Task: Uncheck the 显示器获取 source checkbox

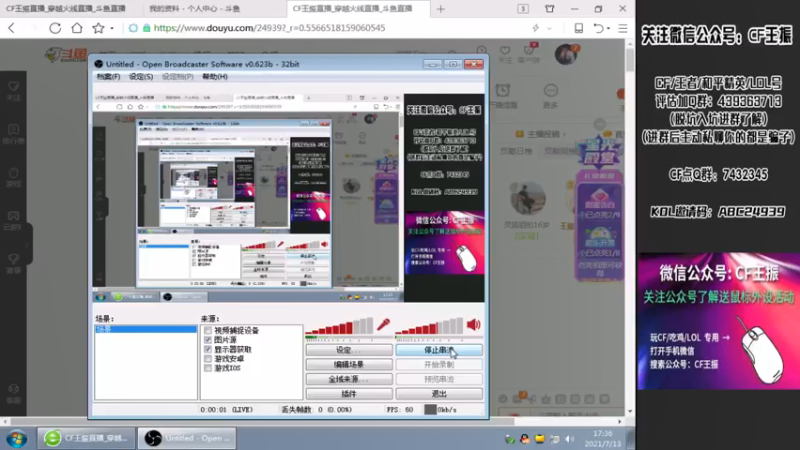Action: [x=208, y=349]
